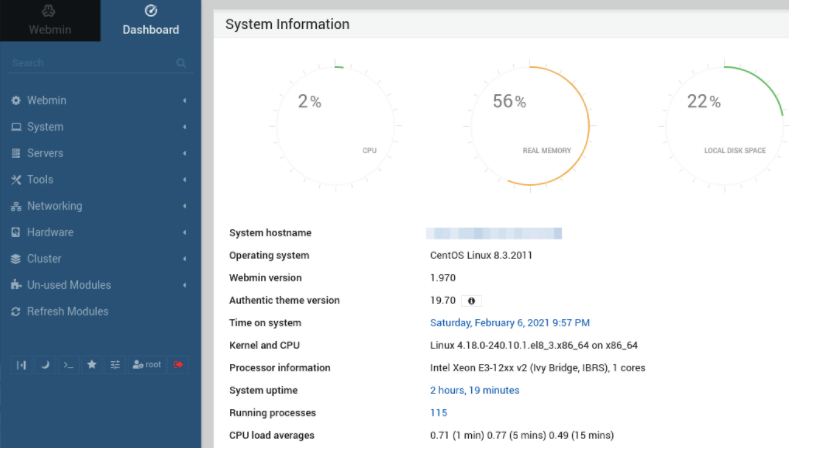Image resolution: width=822 pixels, height=449 pixels.
Task: Click the puzzle icon beside Un-used Modules
Action: point(16,285)
